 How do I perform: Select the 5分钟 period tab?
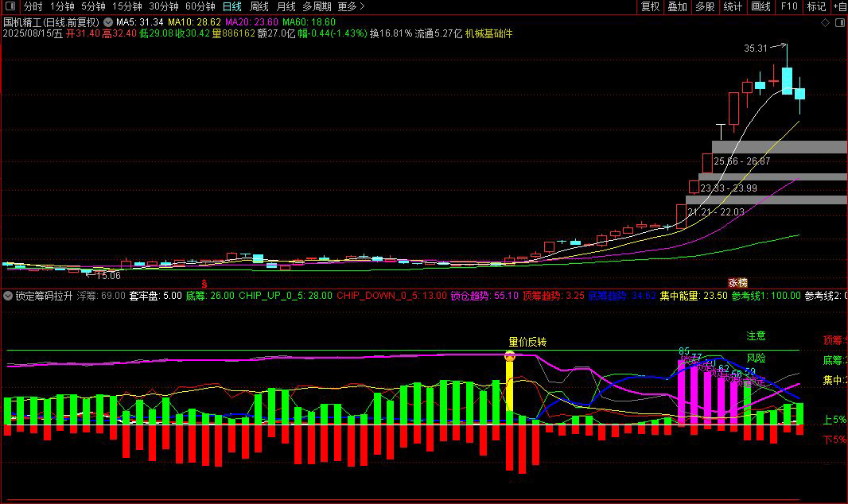coord(93,6)
